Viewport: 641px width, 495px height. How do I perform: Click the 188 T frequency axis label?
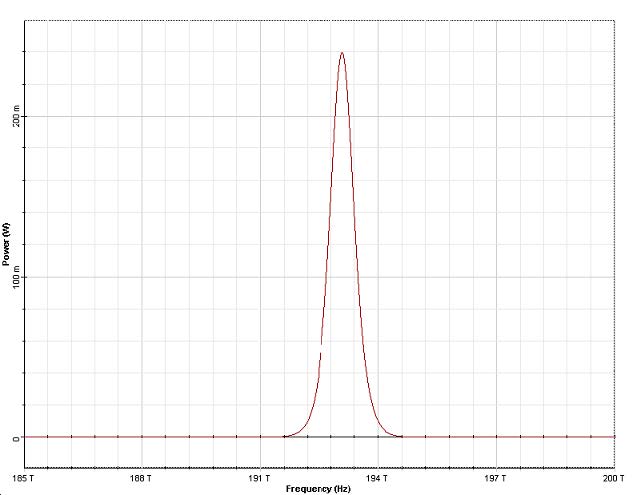click(141, 478)
